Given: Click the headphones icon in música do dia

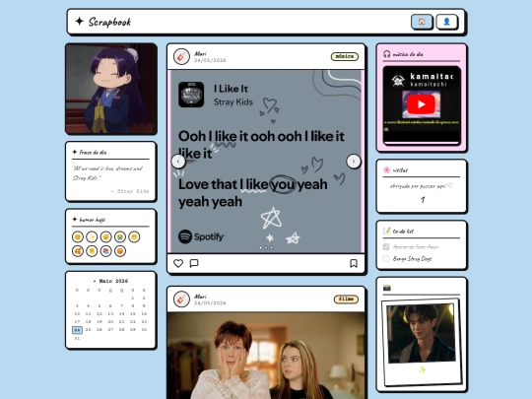Looking at the screenshot, I should pos(386,54).
